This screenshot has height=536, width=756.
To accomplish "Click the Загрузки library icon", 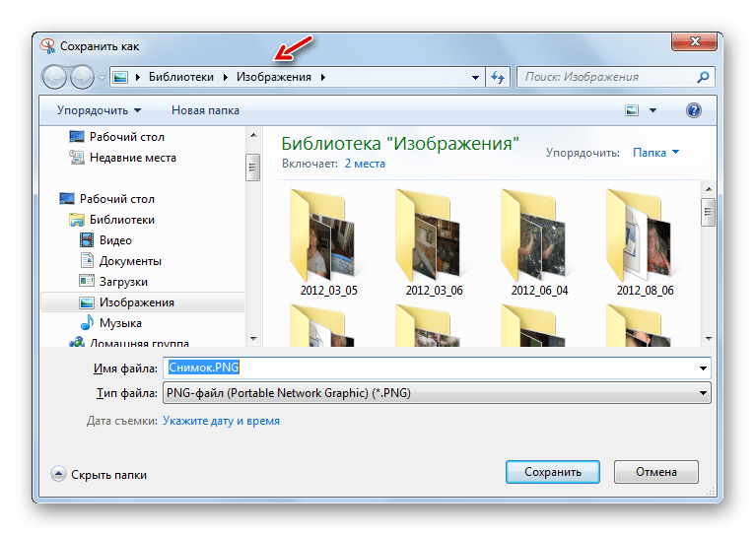I will [87, 281].
